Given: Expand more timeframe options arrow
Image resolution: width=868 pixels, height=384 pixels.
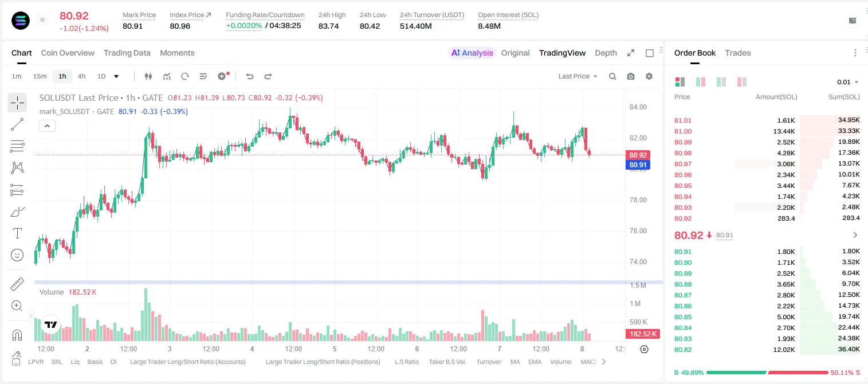Looking at the screenshot, I should pos(116,76).
